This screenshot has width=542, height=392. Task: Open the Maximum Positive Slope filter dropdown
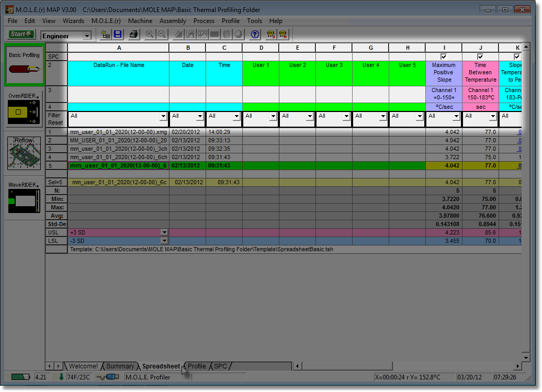point(457,117)
